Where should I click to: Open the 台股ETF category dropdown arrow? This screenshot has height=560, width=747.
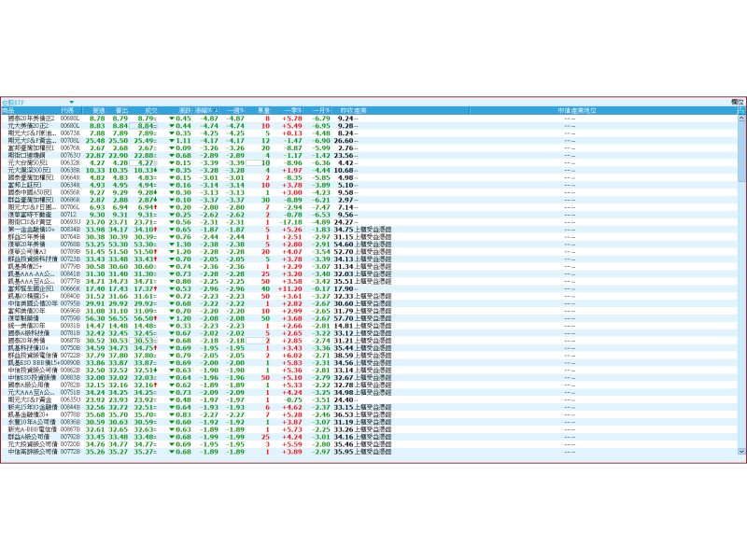pyautogui.click(x=71, y=101)
